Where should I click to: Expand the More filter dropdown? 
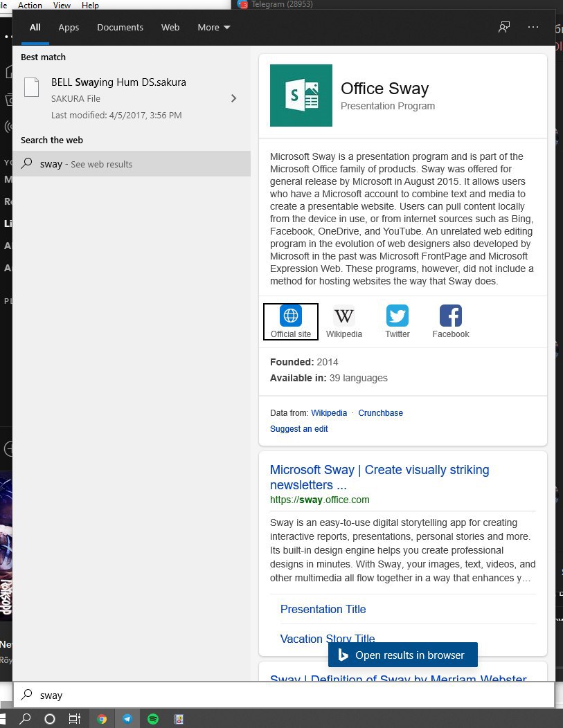click(x=214, y=28)
